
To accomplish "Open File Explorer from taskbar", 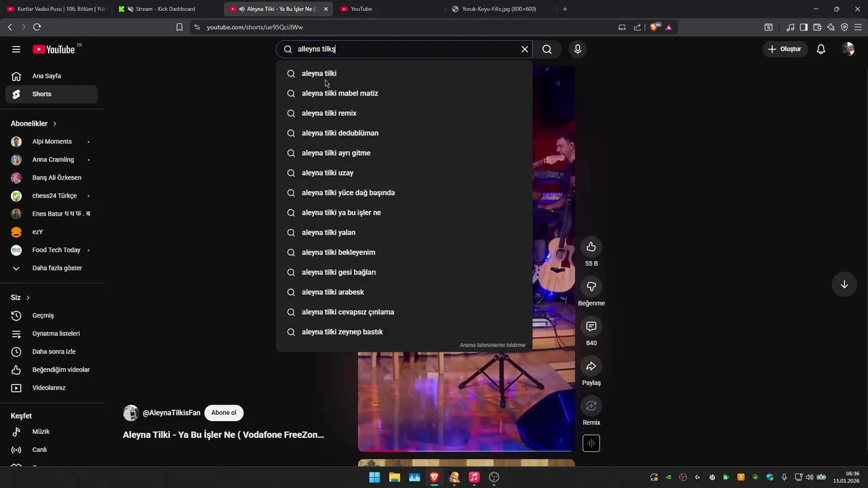I will coord(394,477).
